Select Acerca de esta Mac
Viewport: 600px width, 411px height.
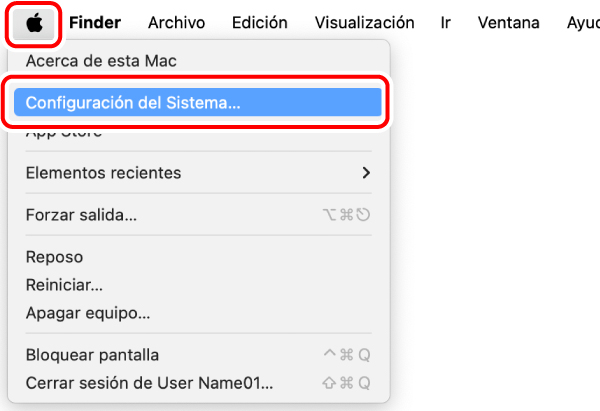(100, 61)
